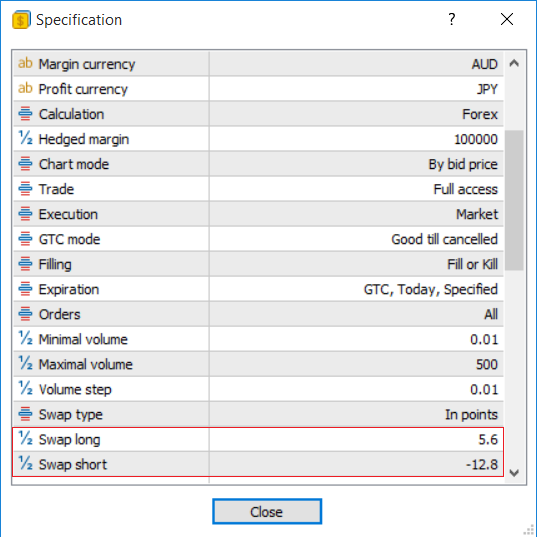
Task: Select the Volume step value 0.01
Action: pyautogui.click(x=484, y=390)
